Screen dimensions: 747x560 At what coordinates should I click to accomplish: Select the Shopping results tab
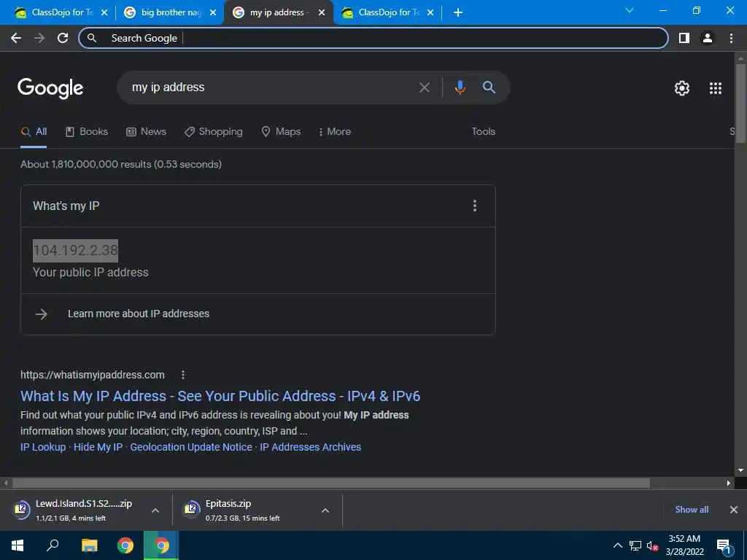pos(214,132)
